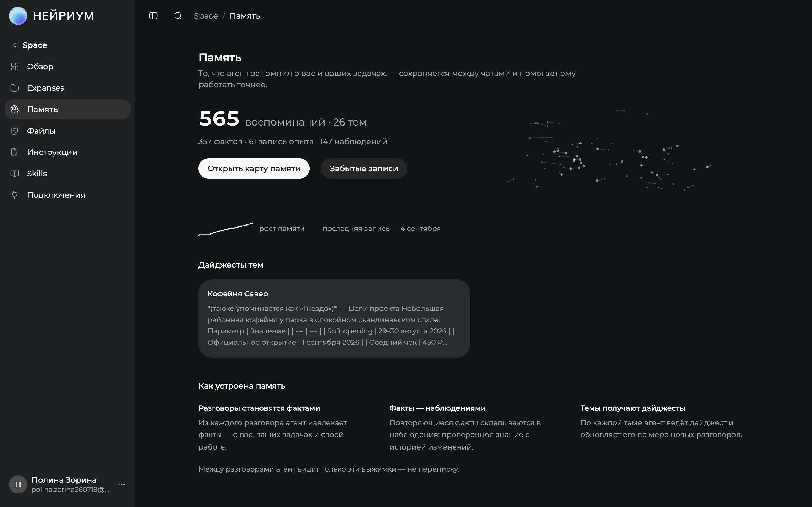Select Память in the sidebar
This screenshot has height=507, width=812.
(x=67, y=109)
